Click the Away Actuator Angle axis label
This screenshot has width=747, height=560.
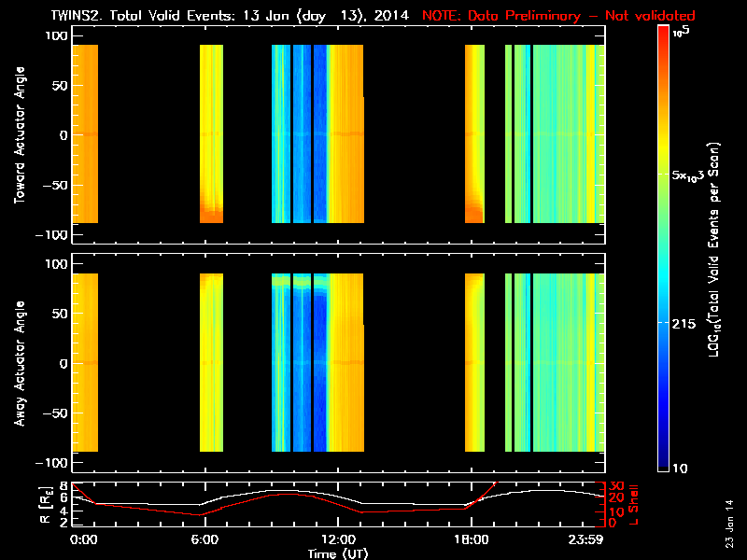pos(20,363)
